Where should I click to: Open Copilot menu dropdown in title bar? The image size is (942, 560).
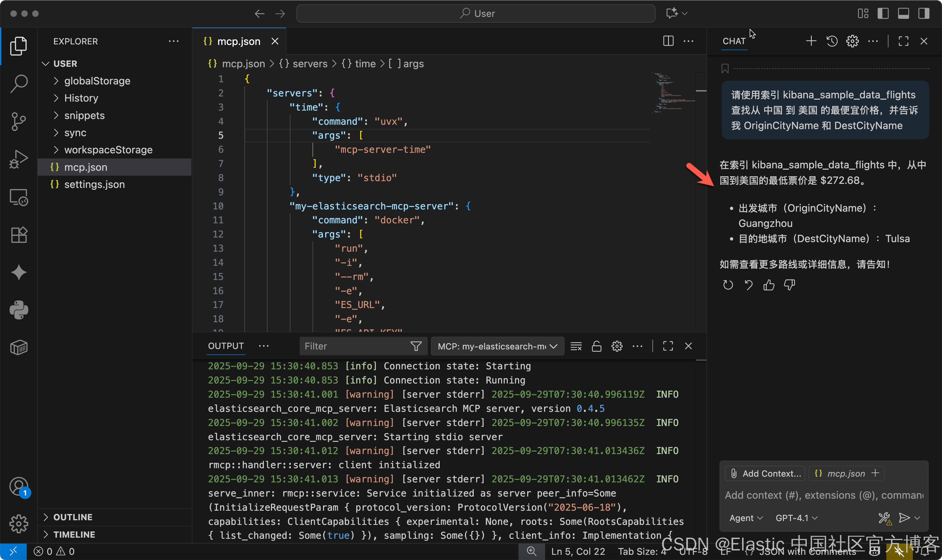(685, 14)
